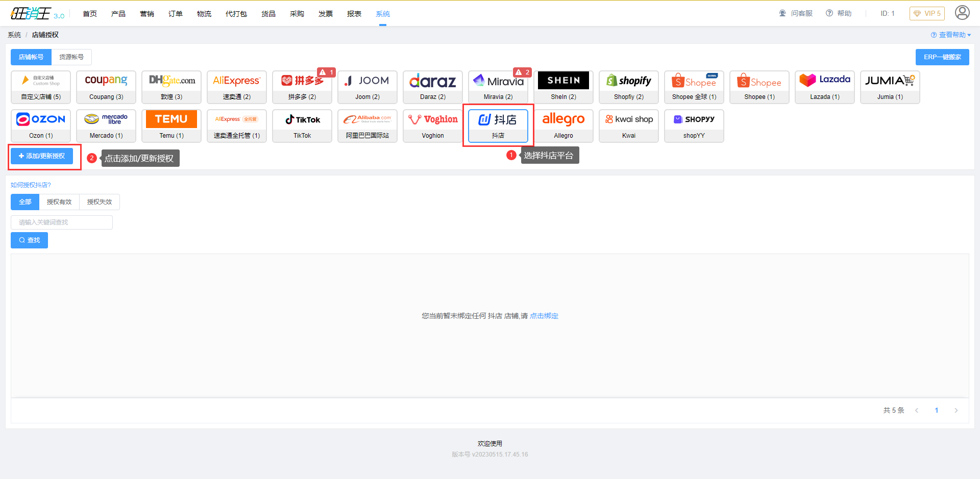Switch to the 货源帐号 tab
Viewport: 980px width, 479px height.
tap(71, 57)
